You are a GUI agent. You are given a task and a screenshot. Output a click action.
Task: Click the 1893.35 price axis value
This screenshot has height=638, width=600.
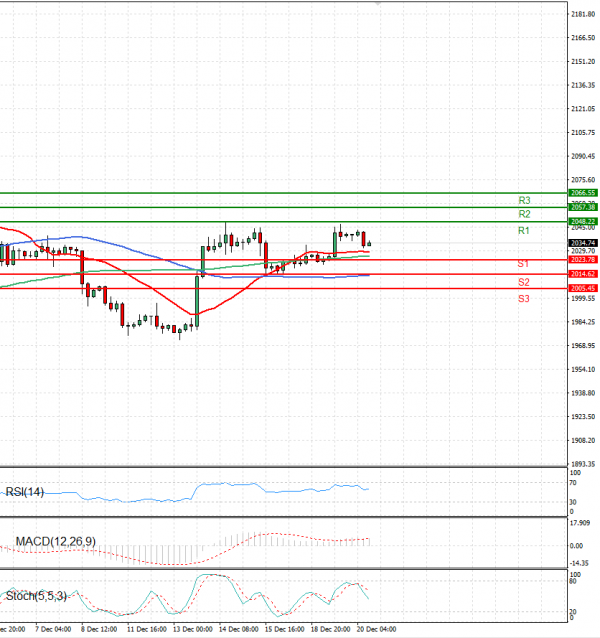(x=583, y=464)
